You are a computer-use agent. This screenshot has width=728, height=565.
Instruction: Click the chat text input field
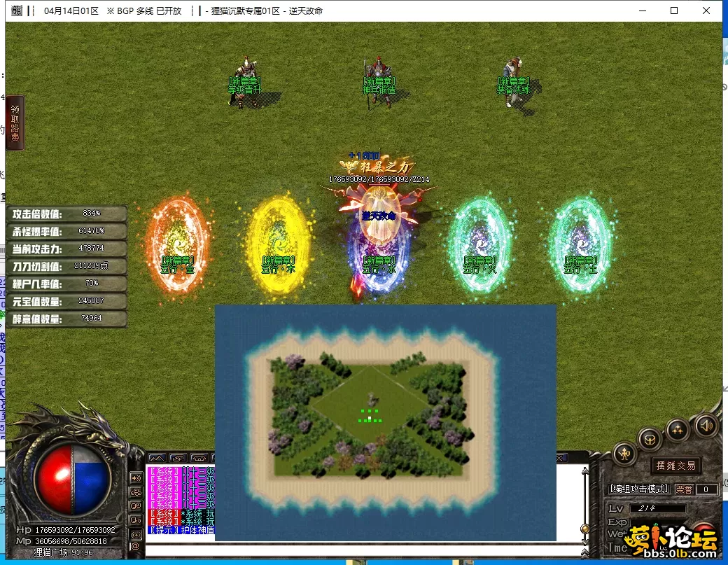pos(363,551)
